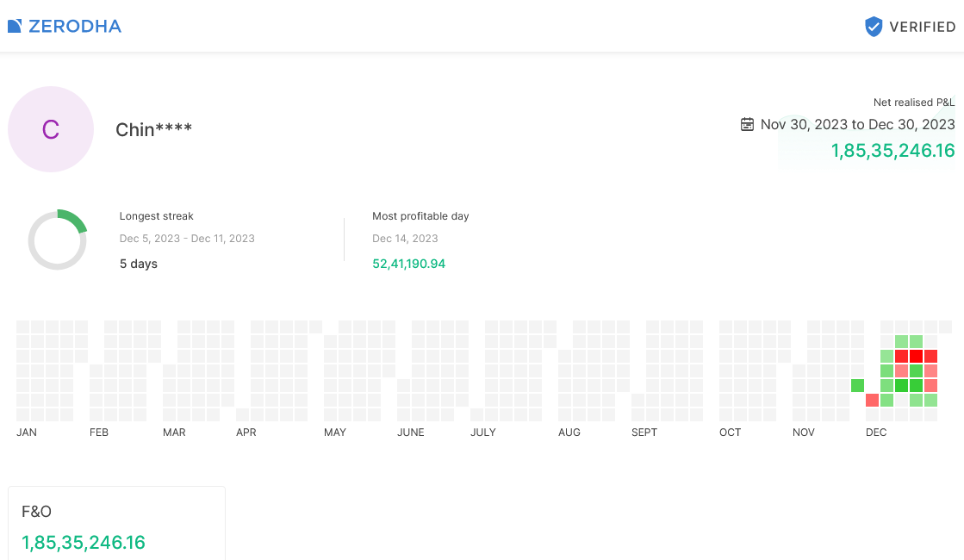Click the 5 days streak value

139,264
